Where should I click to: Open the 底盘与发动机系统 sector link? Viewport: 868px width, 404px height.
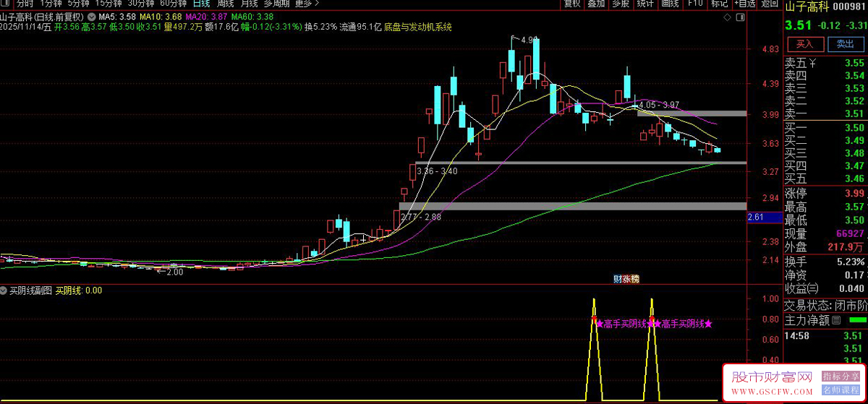tap(418, 27)
